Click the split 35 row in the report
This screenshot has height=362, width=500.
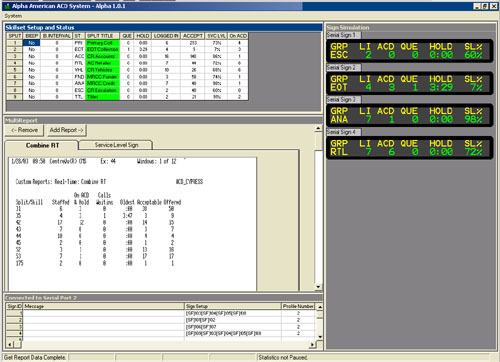(x=95, y=216)
